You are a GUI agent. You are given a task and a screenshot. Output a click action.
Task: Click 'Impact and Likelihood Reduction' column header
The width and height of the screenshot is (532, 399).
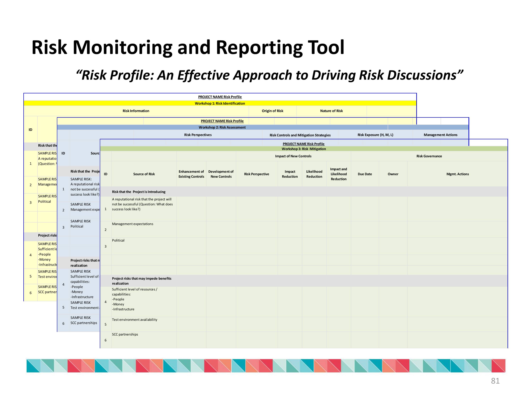tap(339, 174)
